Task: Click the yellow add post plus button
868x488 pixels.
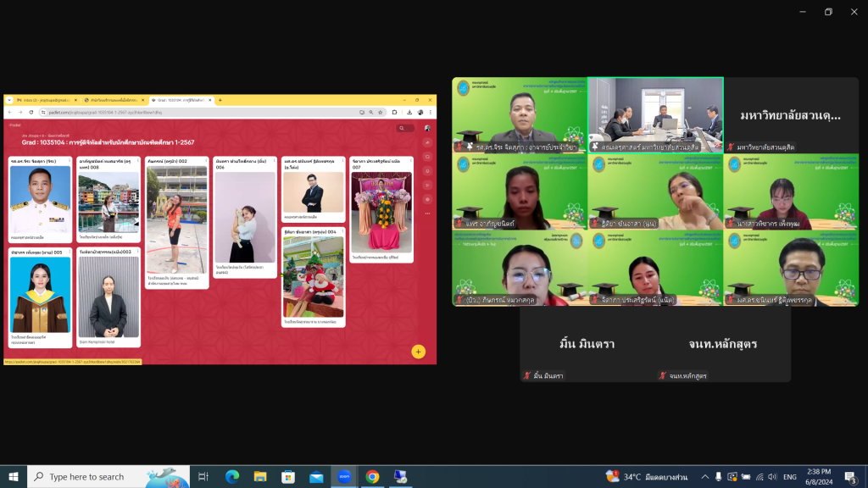Action: 418,352
